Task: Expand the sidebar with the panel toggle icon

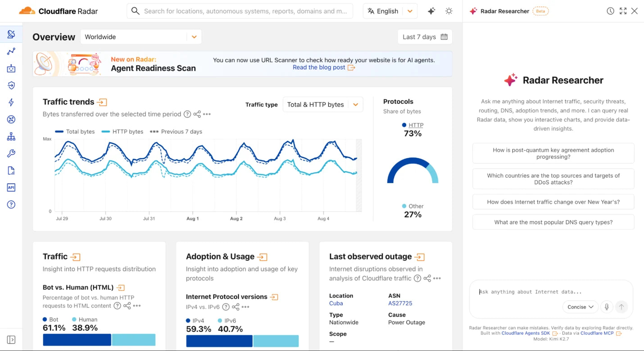Action: pos(11,340)
